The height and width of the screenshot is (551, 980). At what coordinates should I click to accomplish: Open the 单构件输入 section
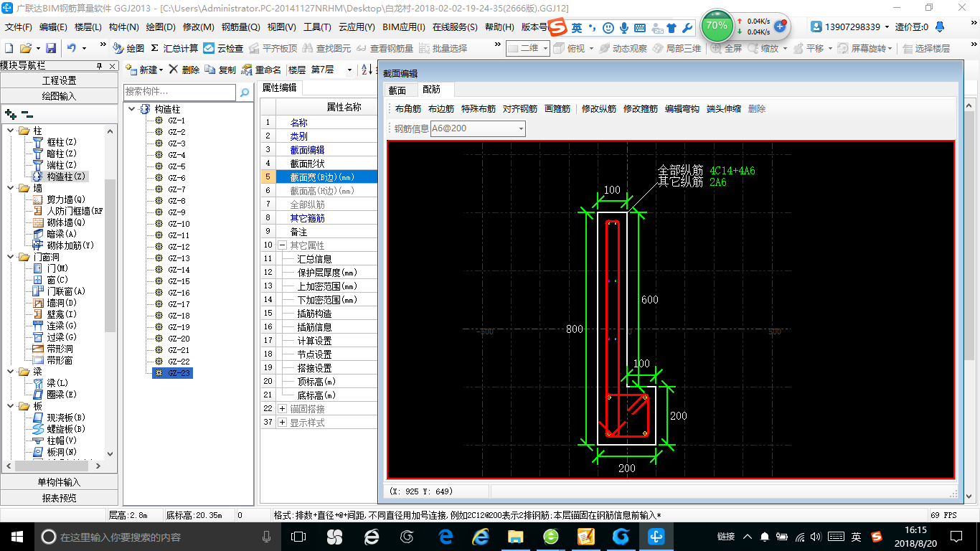pyautogui.click(x=59, y=482)
